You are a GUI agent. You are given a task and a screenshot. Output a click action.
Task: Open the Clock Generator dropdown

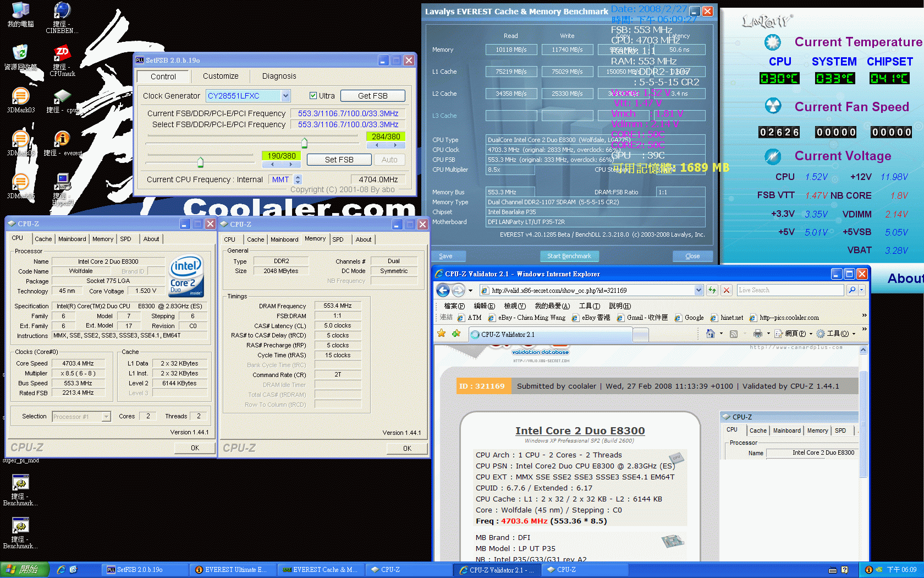(285, 96)
